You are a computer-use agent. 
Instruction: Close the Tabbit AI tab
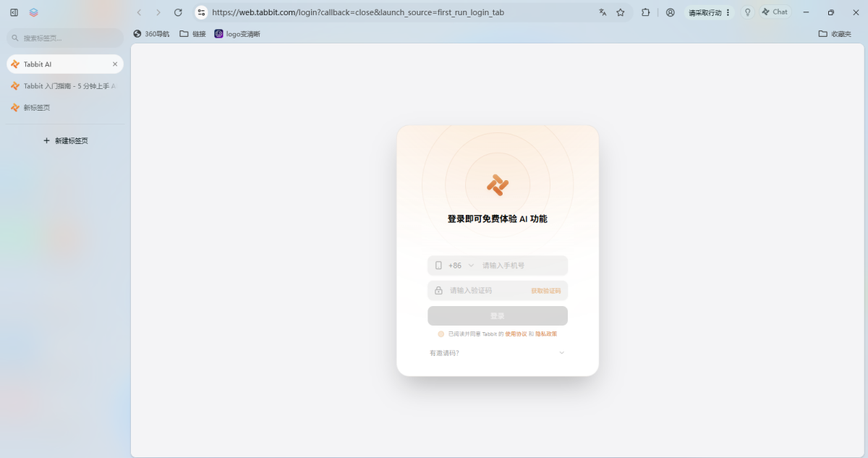coord(115,64)
